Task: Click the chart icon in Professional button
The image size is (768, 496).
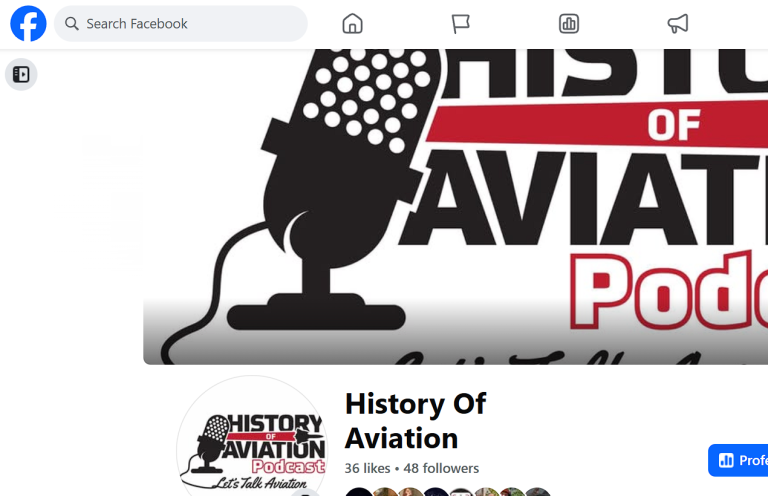Action: [x=726, y=460]
